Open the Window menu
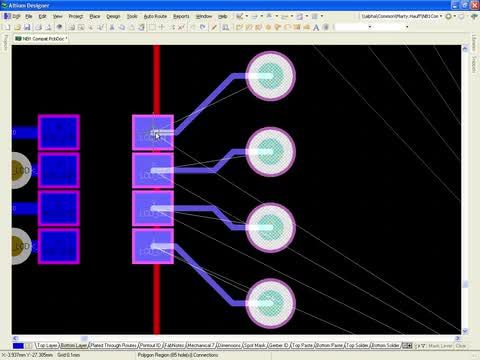 click(x=204, y=16)
